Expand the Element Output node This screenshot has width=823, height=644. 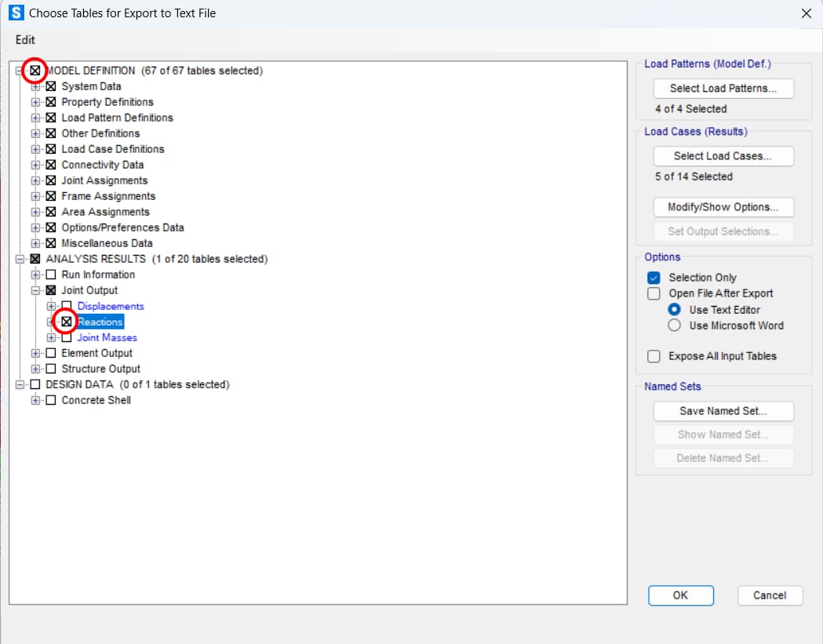(x=35, y=353)
